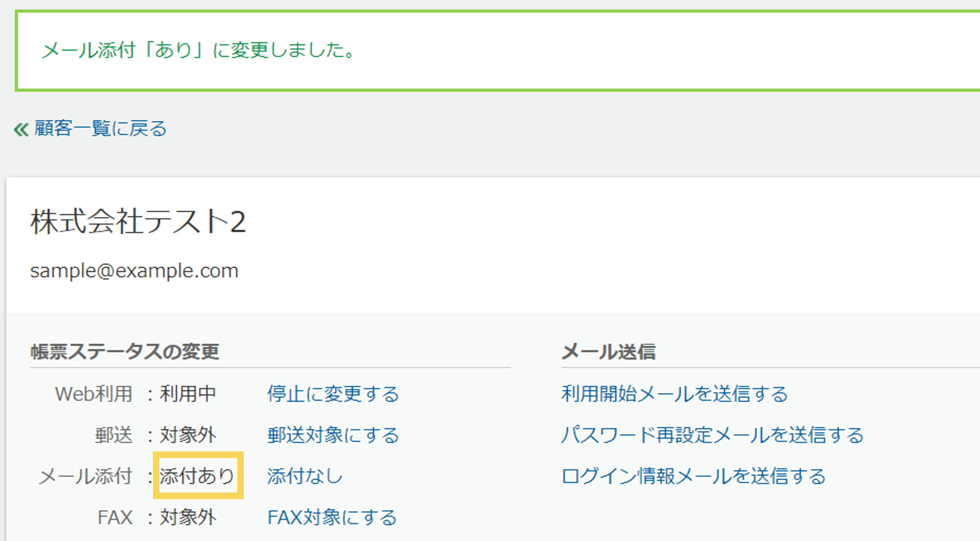Click the green メール添付 confirmation message
Image resolution: width=980 pixels, height=541 pixels.
click(x=198, y=50)
